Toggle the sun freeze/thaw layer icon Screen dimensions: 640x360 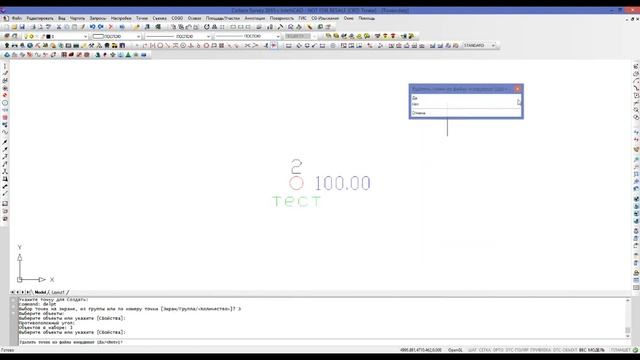click(31, 36)
